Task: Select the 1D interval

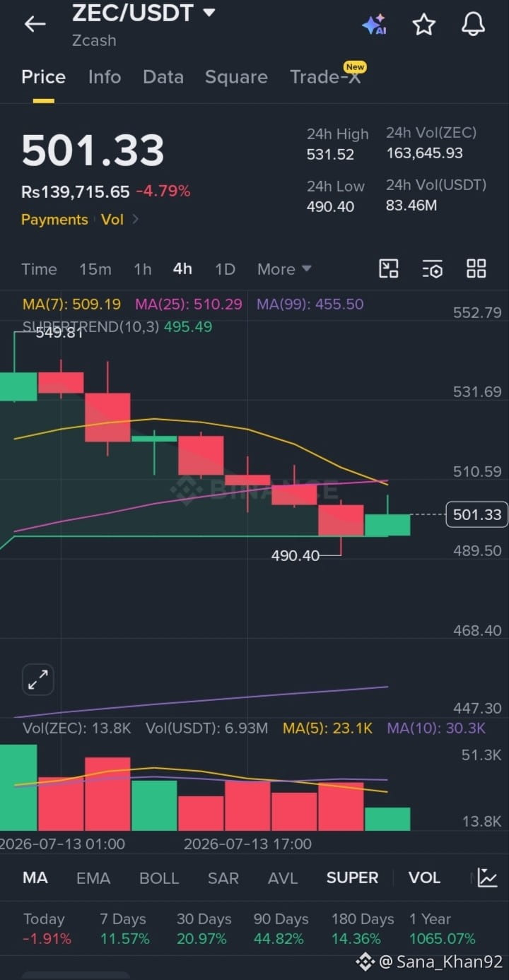Action: (x=225, y=269)
